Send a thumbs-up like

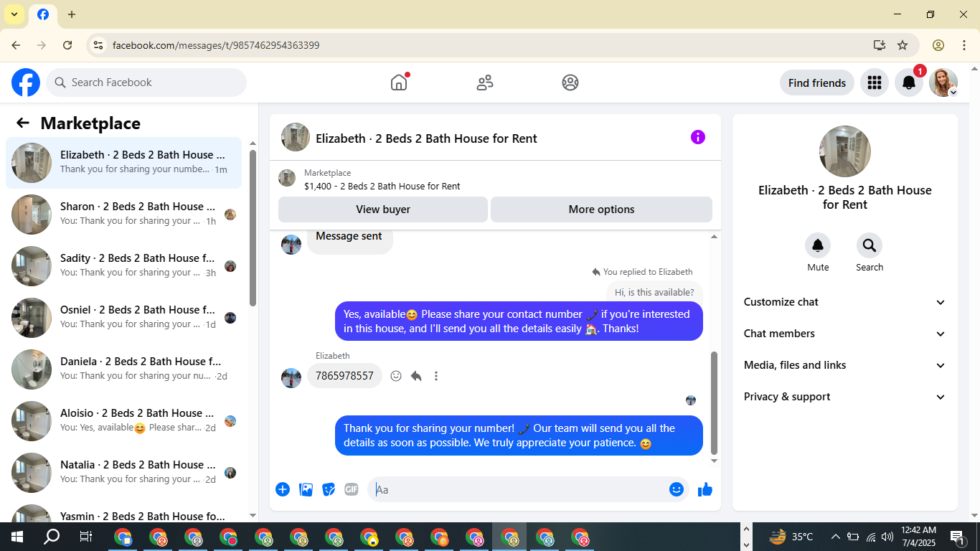tap(705, 489)
